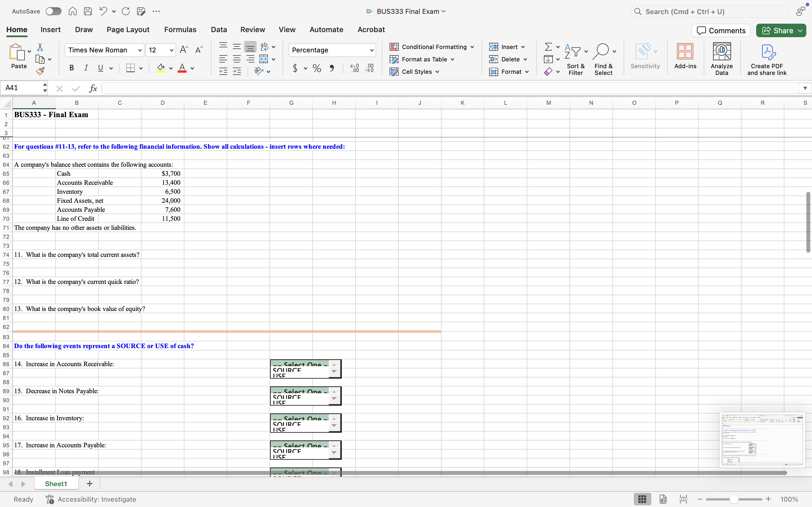
Task: Open the font name dropdown
Action: [140, 50]
